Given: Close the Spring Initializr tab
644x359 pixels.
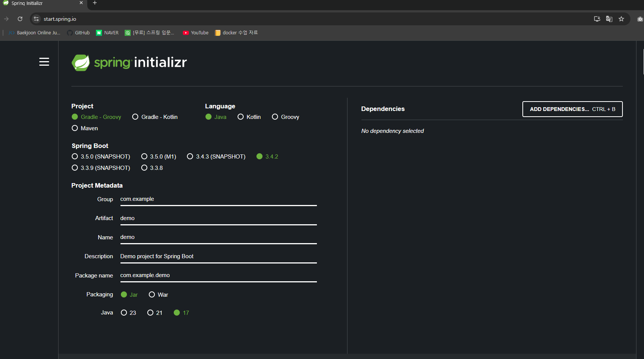Looking at the screenshot, I should (81, 3).
